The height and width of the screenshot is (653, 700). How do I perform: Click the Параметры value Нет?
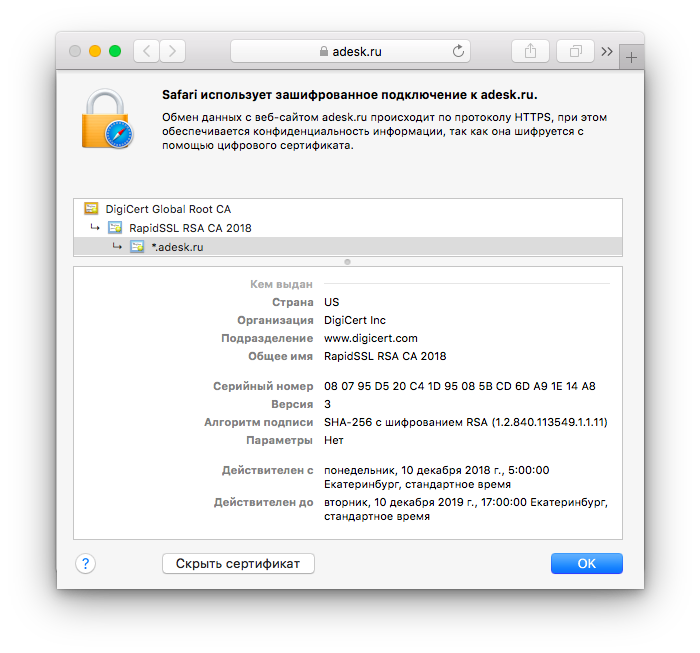tap(334, 440)
